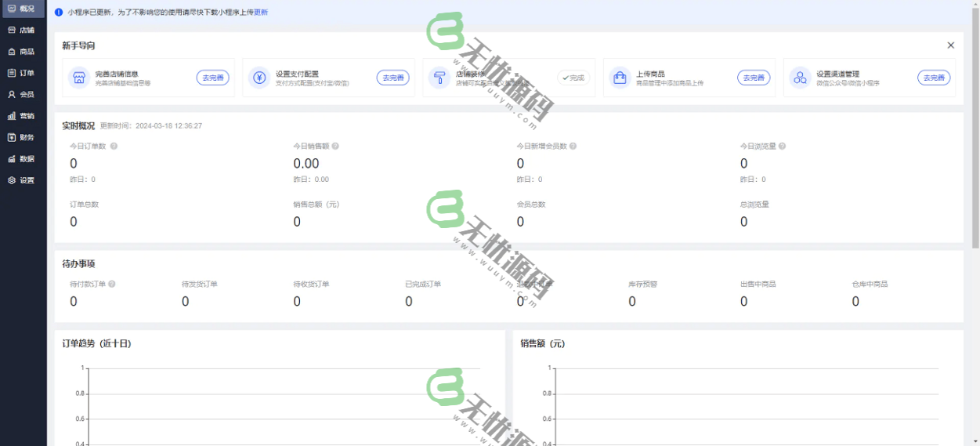
Task: Click the shopping bag icon of 上传商品
Action: (620, 78)
